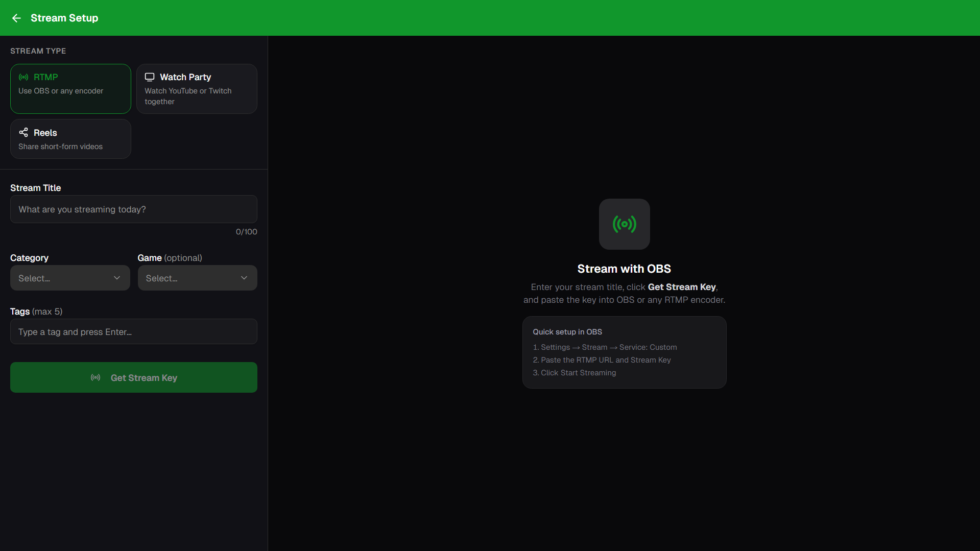This screenshot has width=980, height=551.
Task: Click the Quick setup in OBS panel
Action: coord(624,352)
